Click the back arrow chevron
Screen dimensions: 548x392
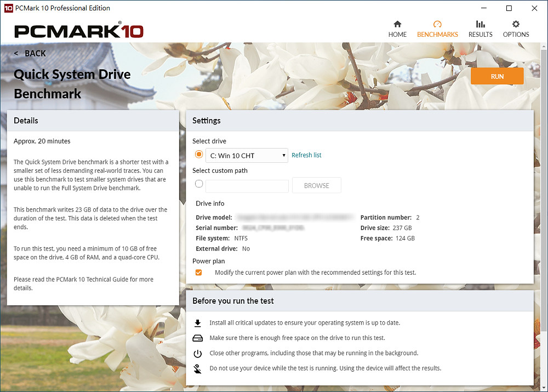16,54
